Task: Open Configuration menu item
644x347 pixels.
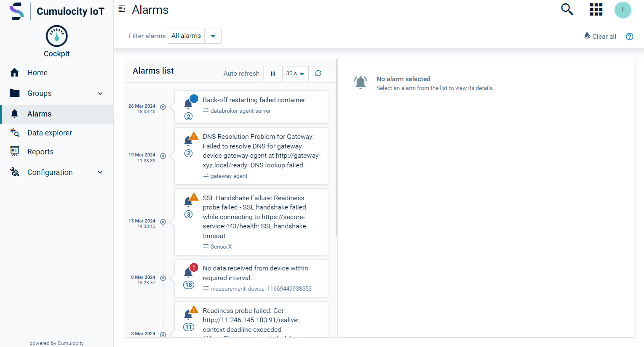Action: point(57,172)
